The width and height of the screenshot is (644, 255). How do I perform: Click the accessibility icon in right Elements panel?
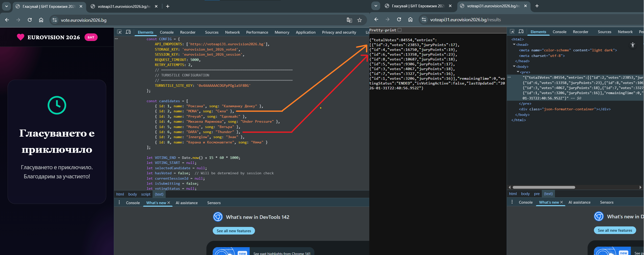point(633,45)
